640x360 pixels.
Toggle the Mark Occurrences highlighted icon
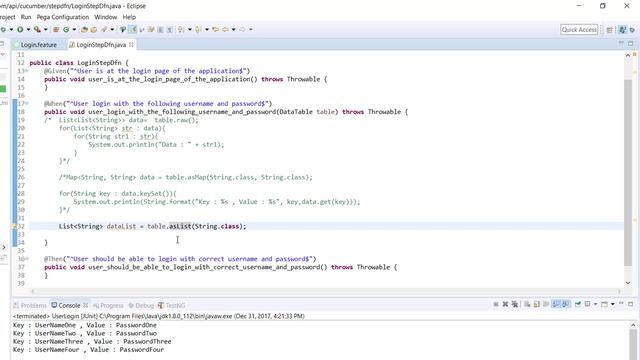(132, 29)
